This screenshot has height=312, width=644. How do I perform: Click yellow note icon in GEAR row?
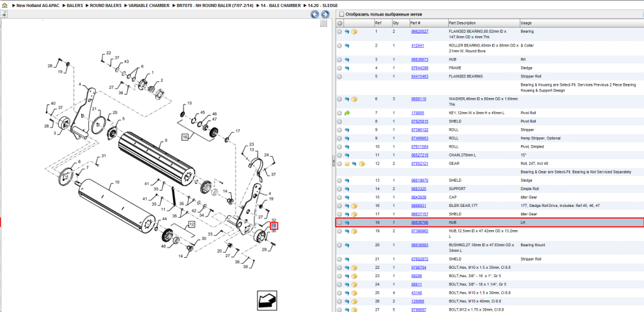346,164
